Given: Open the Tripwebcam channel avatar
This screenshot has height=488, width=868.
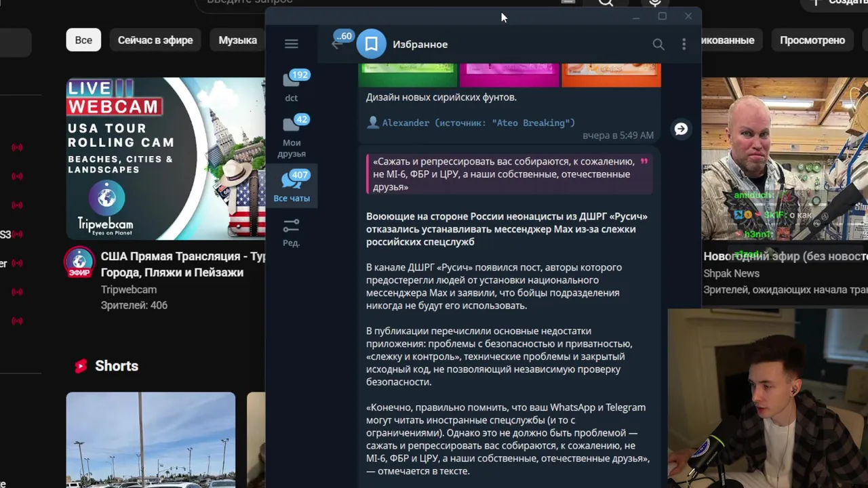Looking at the screenshot, I should (x=79, y=262).
